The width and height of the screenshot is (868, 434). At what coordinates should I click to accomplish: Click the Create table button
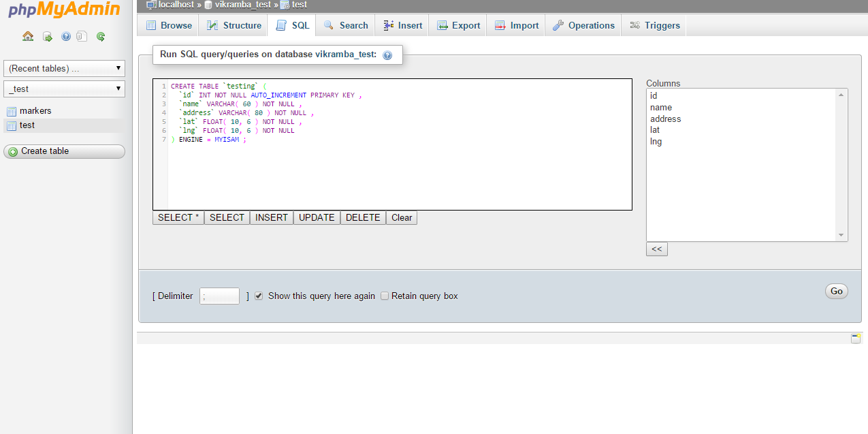pyautogui.click(x=64, y=151)
